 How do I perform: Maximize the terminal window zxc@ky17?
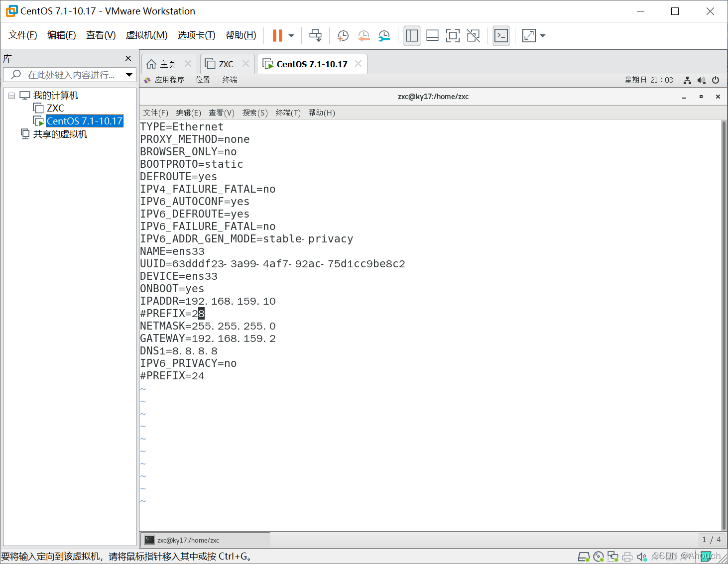coord(701,97)
